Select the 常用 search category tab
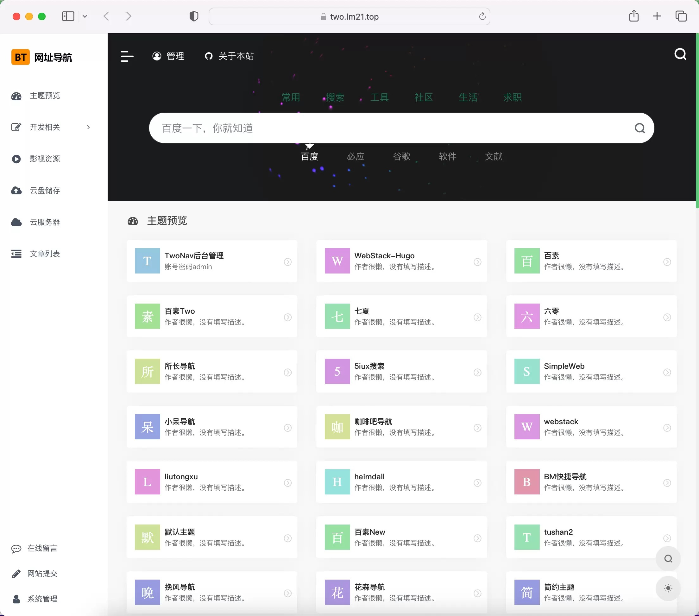Viewport: 699px width, 616px height. (291, 97)
